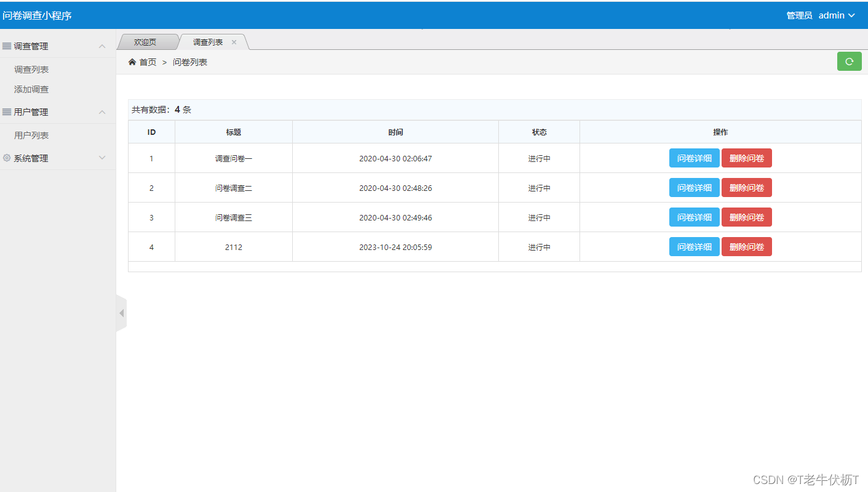The image size is (868, 492).
Task: Click 进行中 status of 问卷调查二
Action: 539,188
